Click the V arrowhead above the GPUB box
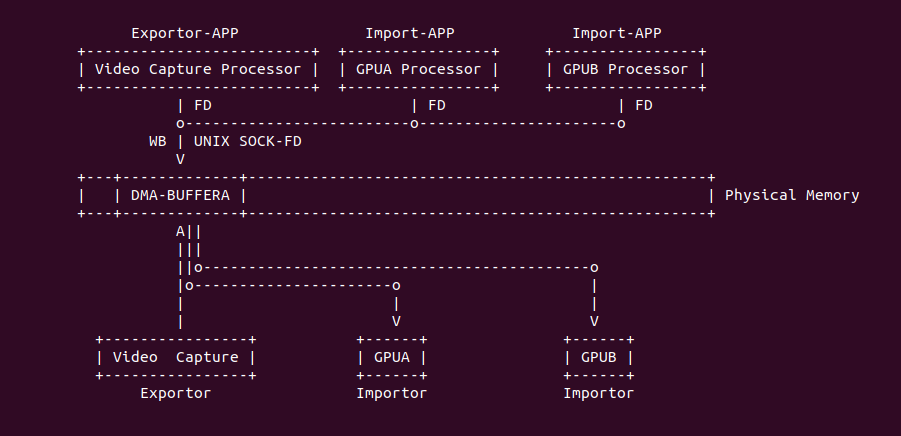This screenshot has width=901, height=436. (x=595, y=321)
